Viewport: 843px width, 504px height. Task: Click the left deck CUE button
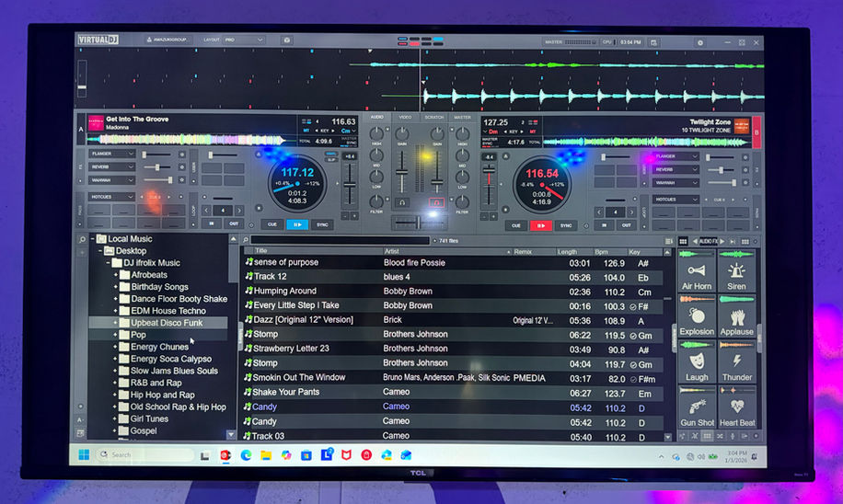point(272,224)
